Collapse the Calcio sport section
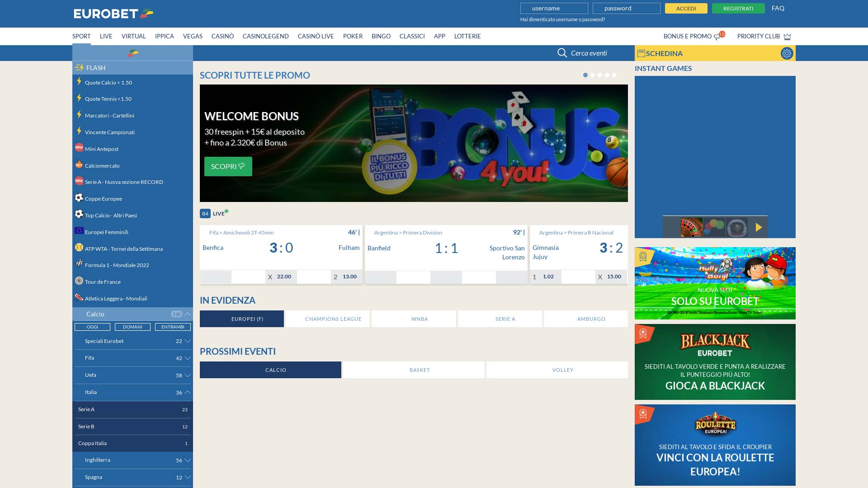This screenshot has width=868, height=488. (x=188, y=314)
